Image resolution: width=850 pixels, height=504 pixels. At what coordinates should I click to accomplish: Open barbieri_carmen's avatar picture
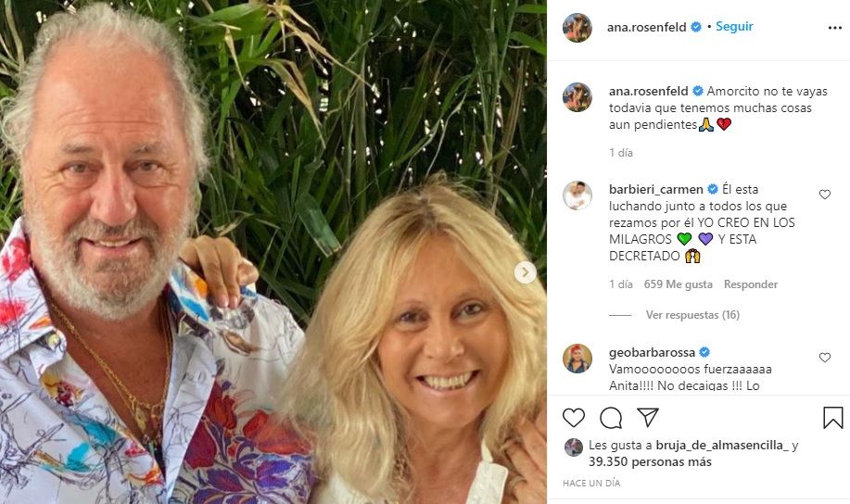(x=577, y=195)
